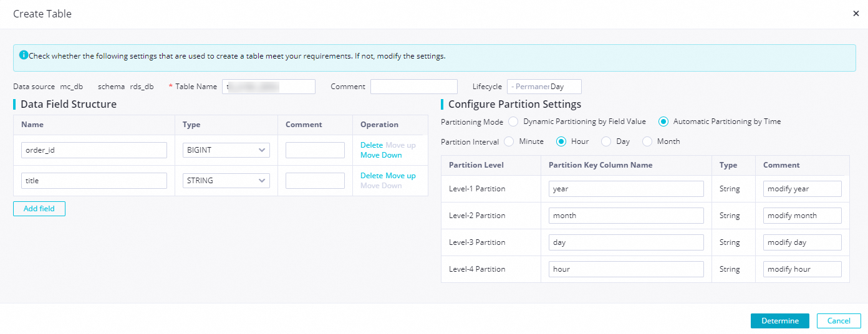Click the info icon in the notice banner
The height and width of the screenshot is (334, 868).
pos(24,55)
